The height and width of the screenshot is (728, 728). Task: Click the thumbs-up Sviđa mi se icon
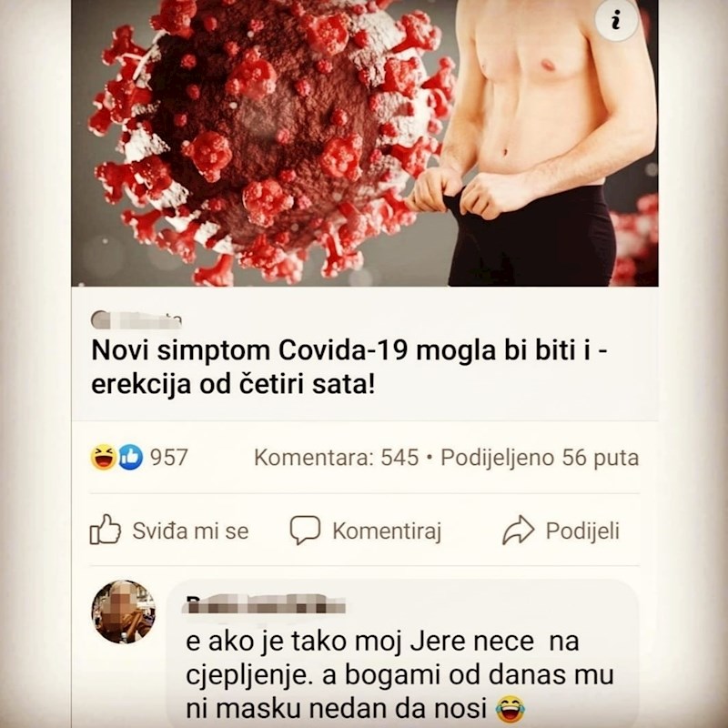(x=105, y=530)
